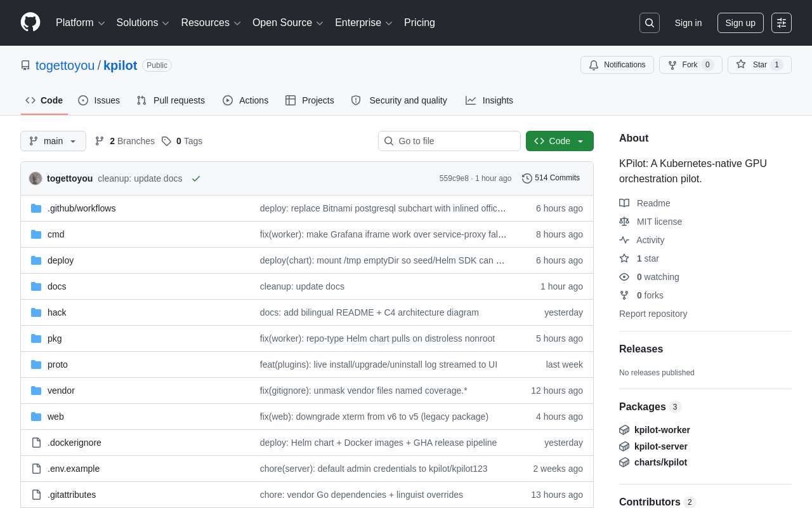Click the green commit status checkmark
The image size is (812, 508).
click(x=196, y=178)
